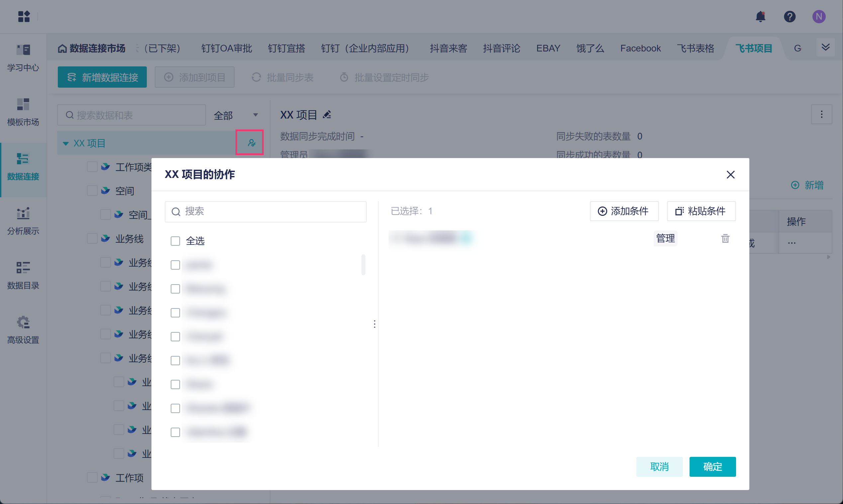
Task: Open the 全部 filter dropdown
Action: 236,116
